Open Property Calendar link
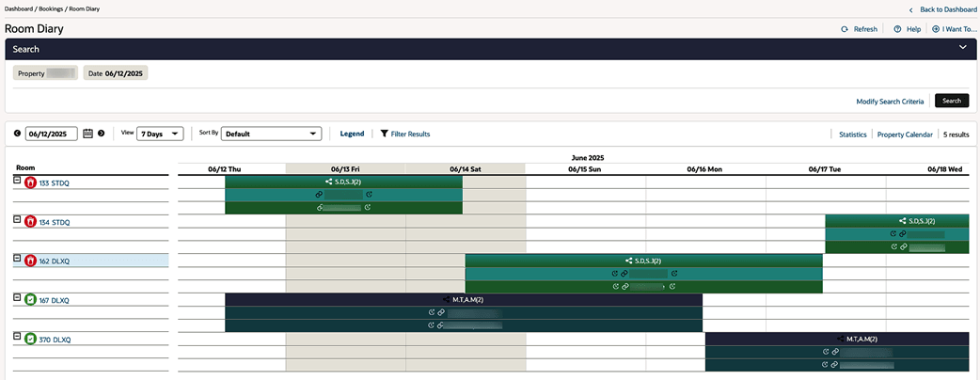The height and width of the screenshot is (380, 980). [x=905, y=135]
